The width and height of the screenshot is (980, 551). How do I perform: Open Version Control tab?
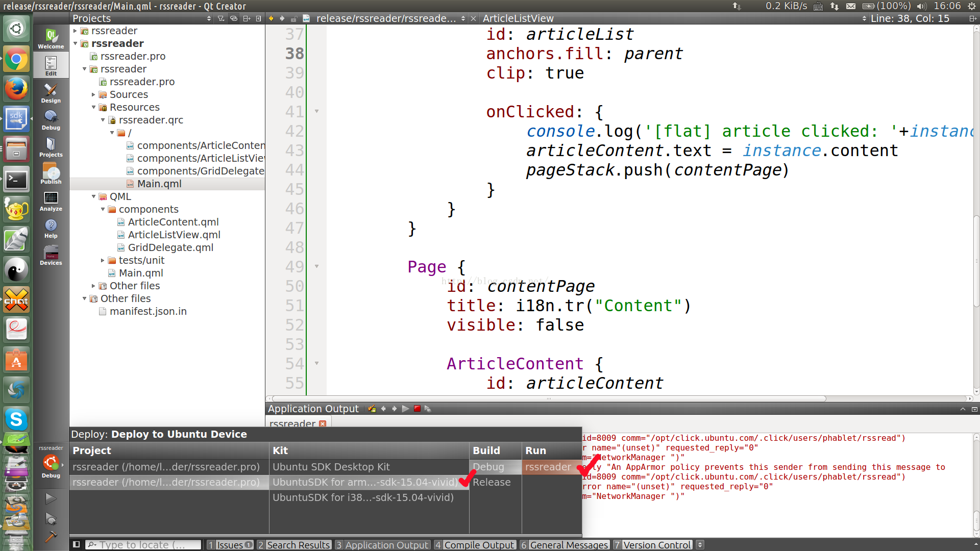(x=653, y=545)
